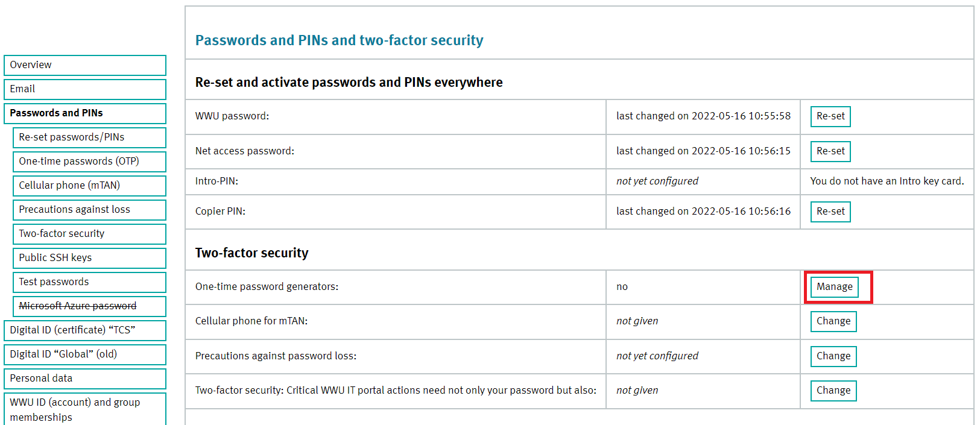Manage one-time password generators
Screen dimensions: 980x425
click(x=835, y=287)
